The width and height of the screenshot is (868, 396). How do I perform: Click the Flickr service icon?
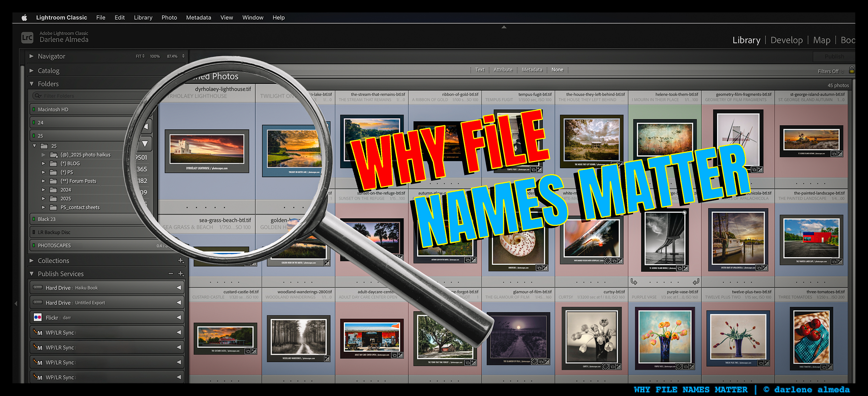click(x=38, y=317)
